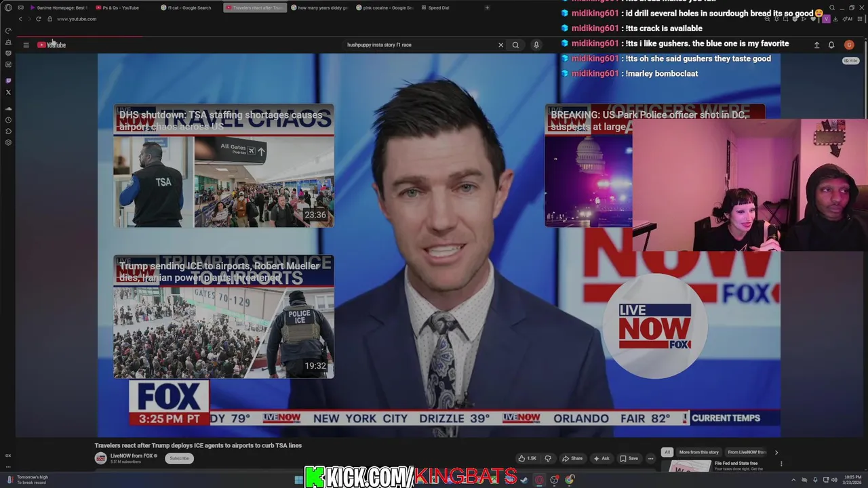Switch to the Ps & Qs - YouTube tab
Viewport: 868px width, 488px height.
pyautogui.click(x=121, y=7)
